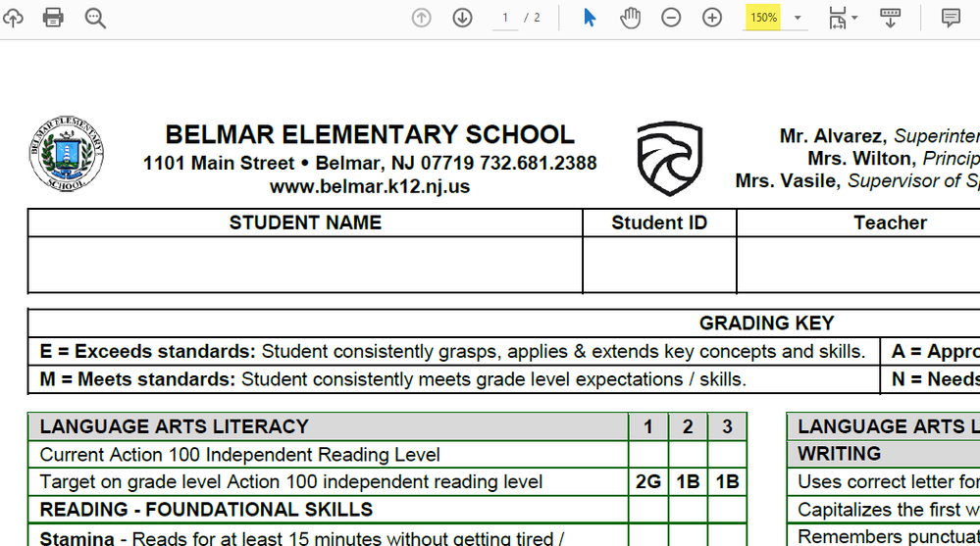The image size is (980, 546).
Task: Click the Stamina row text
Action: point(302,538)
